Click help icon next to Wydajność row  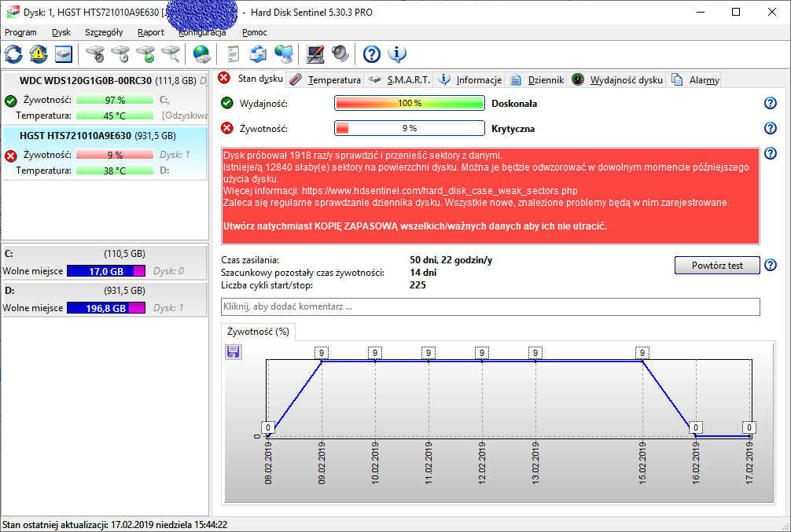point(770,104)
